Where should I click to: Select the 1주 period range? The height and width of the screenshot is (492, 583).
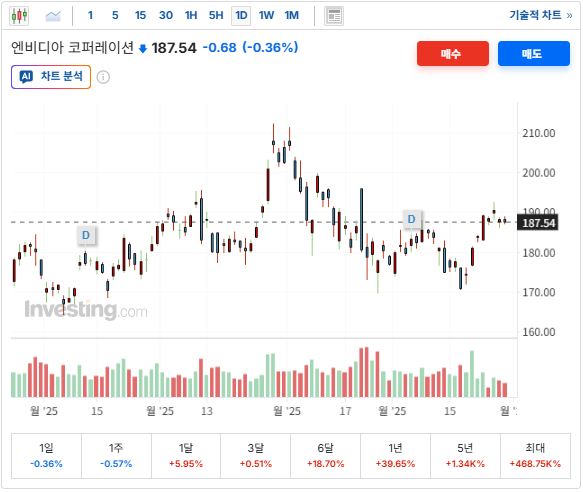click(x=116, y=456)
